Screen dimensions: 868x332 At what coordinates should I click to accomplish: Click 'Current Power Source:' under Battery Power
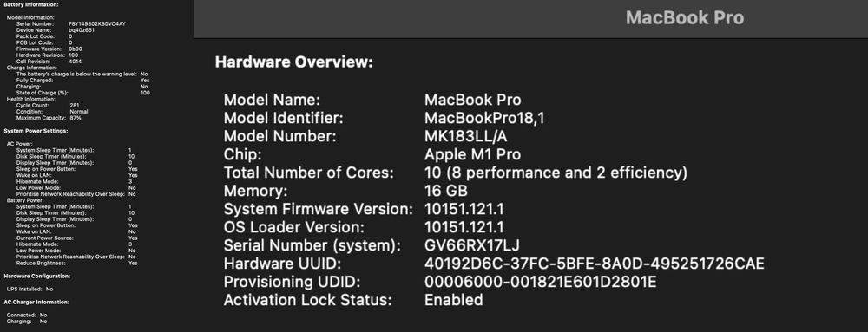(x=45, y=238)
